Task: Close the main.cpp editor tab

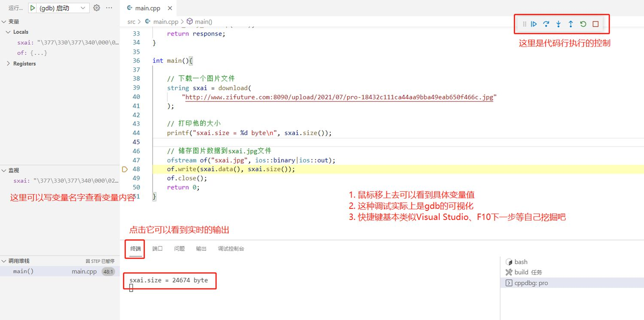Action: 170,8
